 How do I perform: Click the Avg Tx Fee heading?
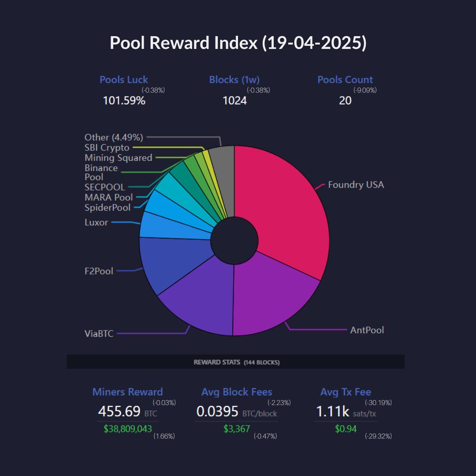click(346, 392)
